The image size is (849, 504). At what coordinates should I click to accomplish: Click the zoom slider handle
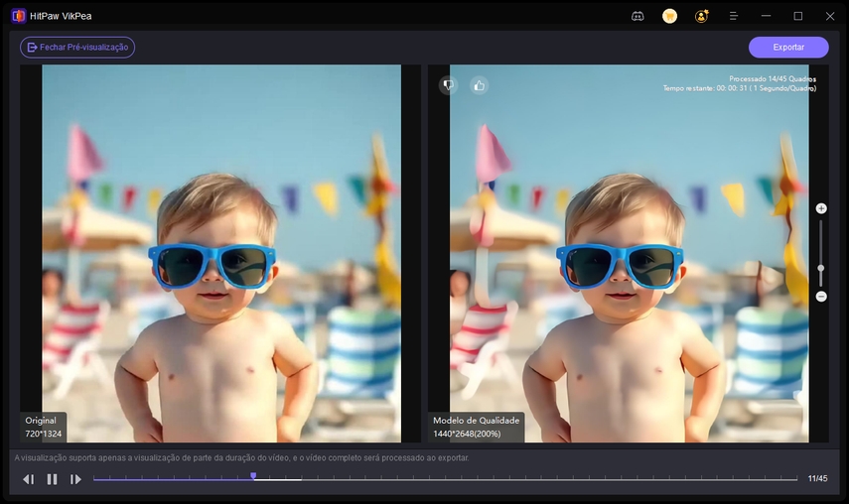click(x=821, y=268)
